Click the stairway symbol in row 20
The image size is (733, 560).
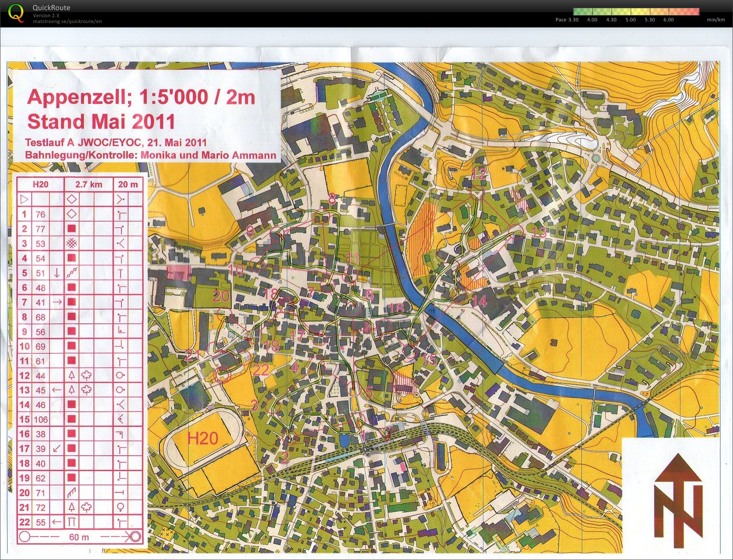coord(72,493)
